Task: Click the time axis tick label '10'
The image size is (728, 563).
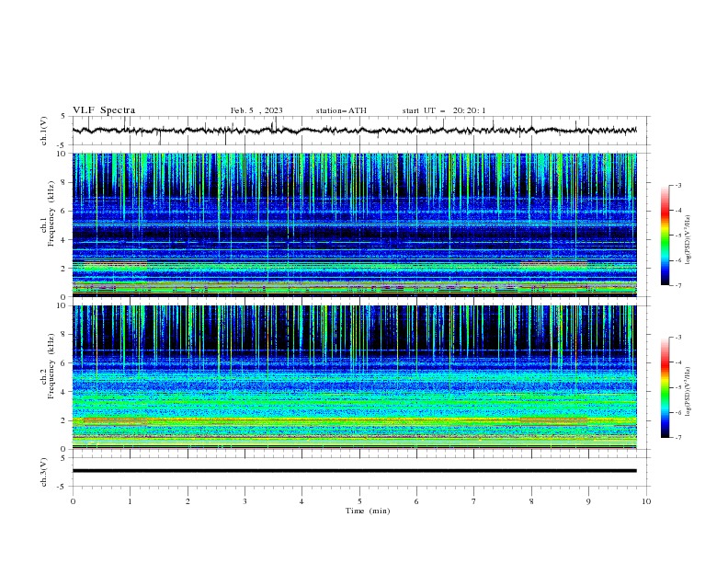Action: click(x=646, y=501)
